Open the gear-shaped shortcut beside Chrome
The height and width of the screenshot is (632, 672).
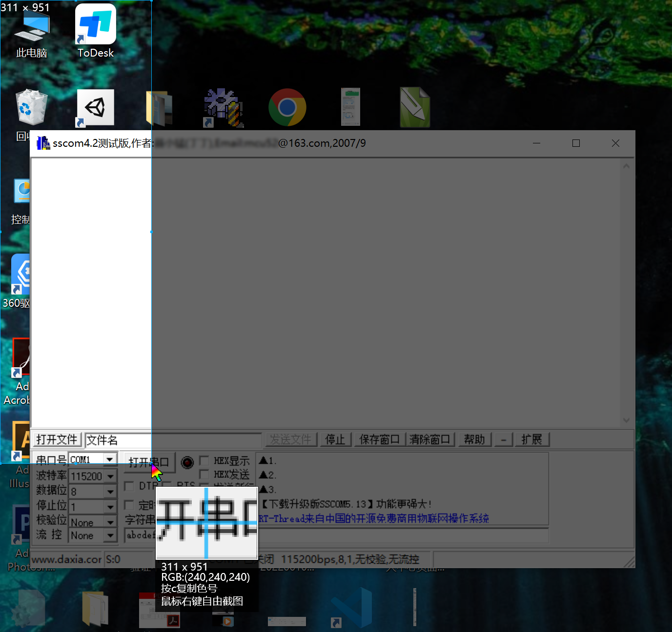pos(223,108)
